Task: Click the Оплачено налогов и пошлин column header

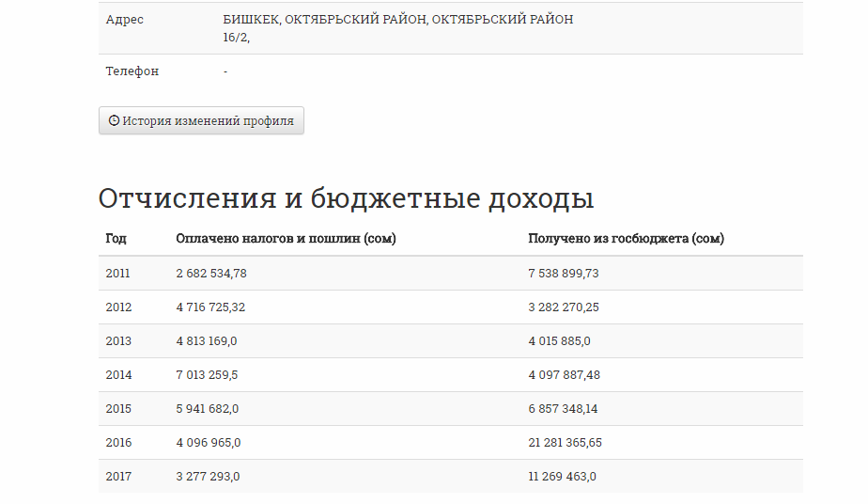Action: pyautogui.click(x=286, y=239)
